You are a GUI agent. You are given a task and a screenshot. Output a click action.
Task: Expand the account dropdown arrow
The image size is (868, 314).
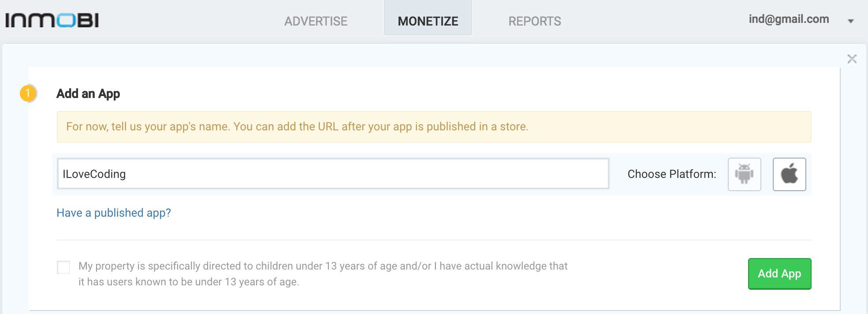(x=850, y=21)
